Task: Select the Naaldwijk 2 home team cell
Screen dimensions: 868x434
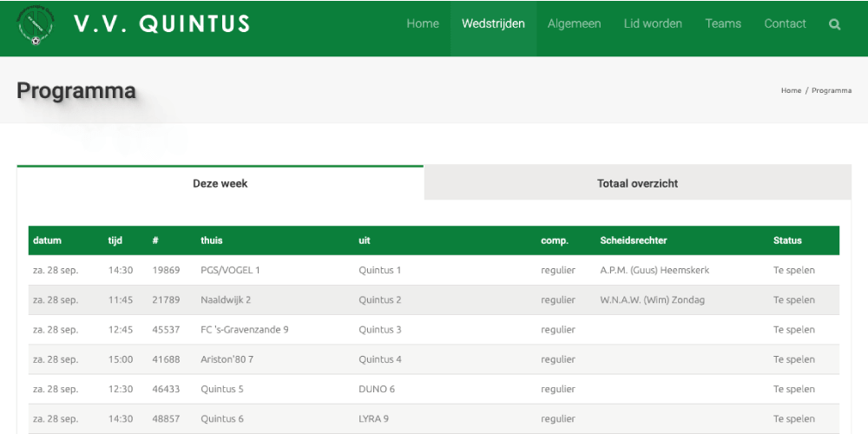Action: [x=226, y=300]
